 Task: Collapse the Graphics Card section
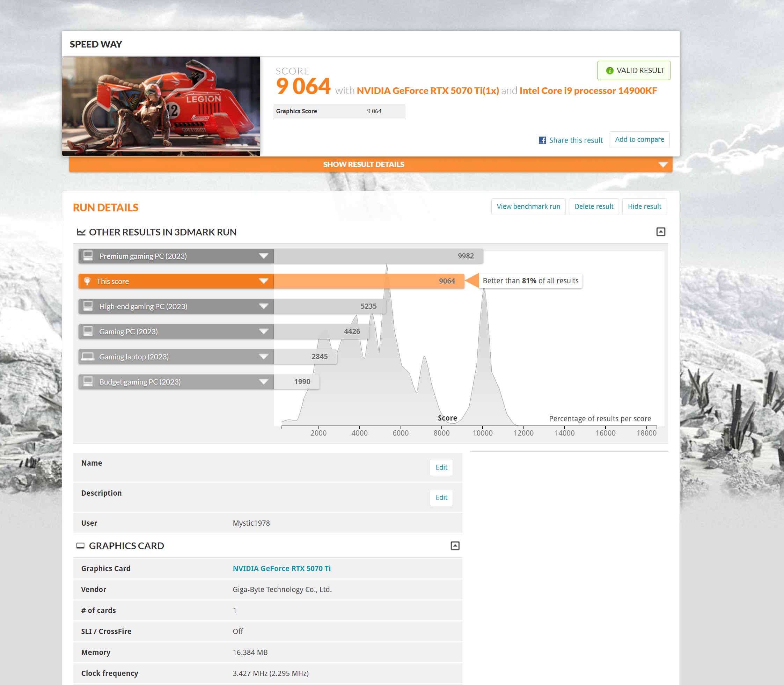pyautogui.click(x=455, y=546)
